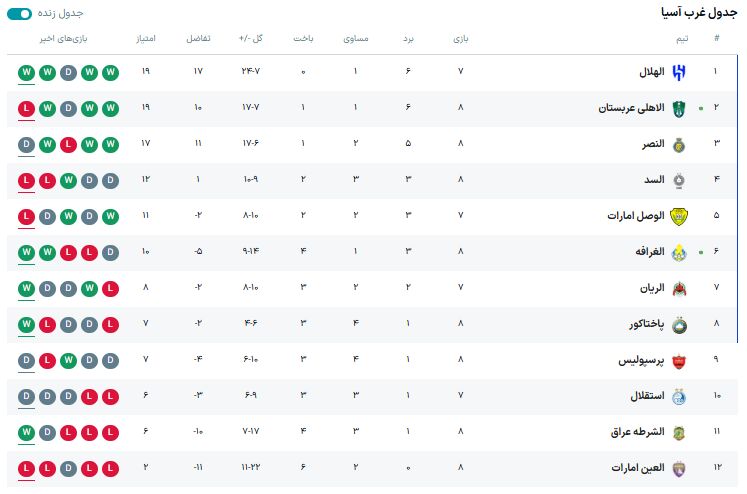Click the Al-Gharafa (الغرافه) club logo
Screen dimensions: 747x494
[x=678, y=252]
